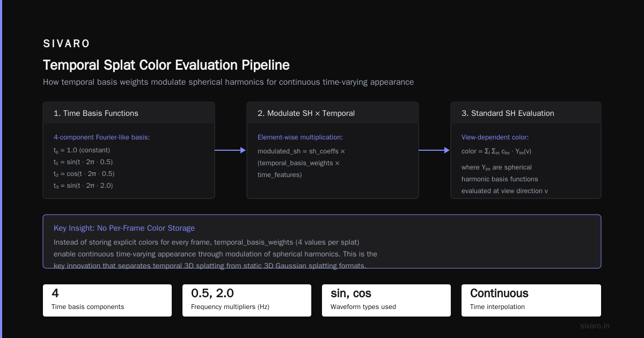The image size is (644, 338).
Task: Select the 4-component Fourier-like basis label
Action: point(102,137)
